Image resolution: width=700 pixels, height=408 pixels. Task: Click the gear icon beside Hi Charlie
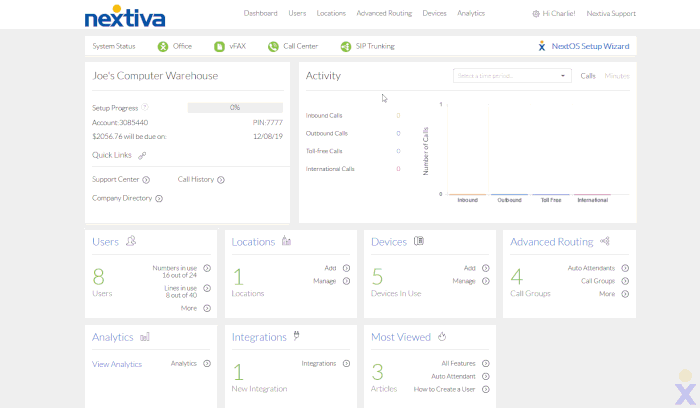tap(536, 14)
